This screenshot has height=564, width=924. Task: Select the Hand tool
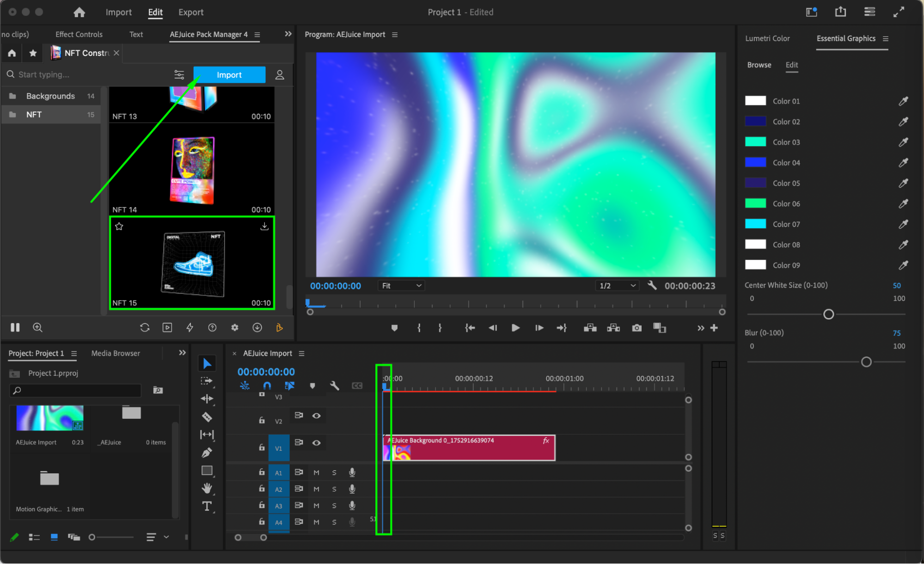tap(207, 488)
